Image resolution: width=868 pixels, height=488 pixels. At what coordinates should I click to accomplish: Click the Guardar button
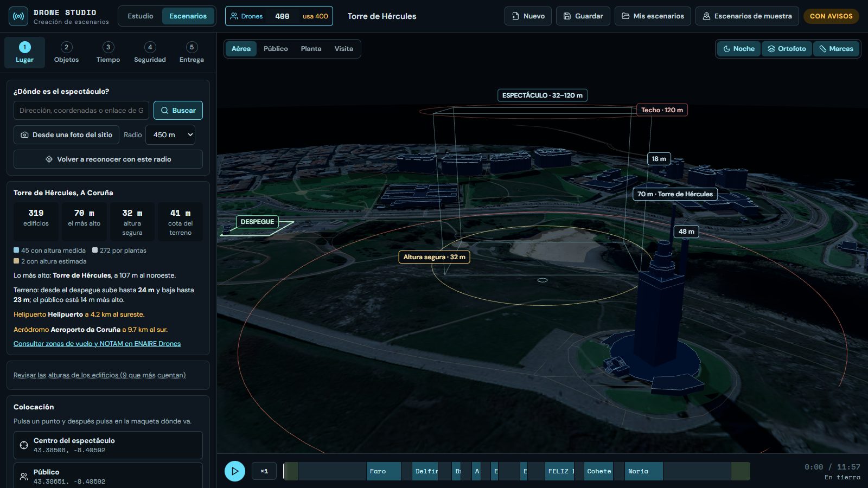pyautogui.click(x=583, y=16)
